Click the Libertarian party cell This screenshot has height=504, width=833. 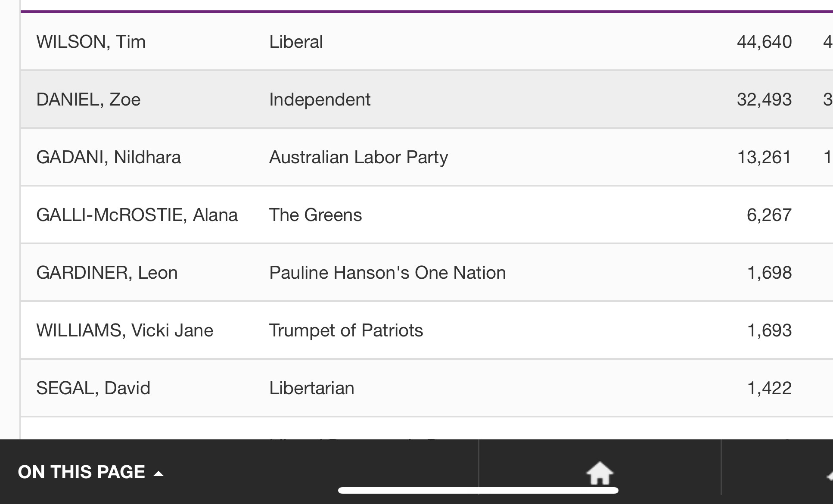point(311,388)
